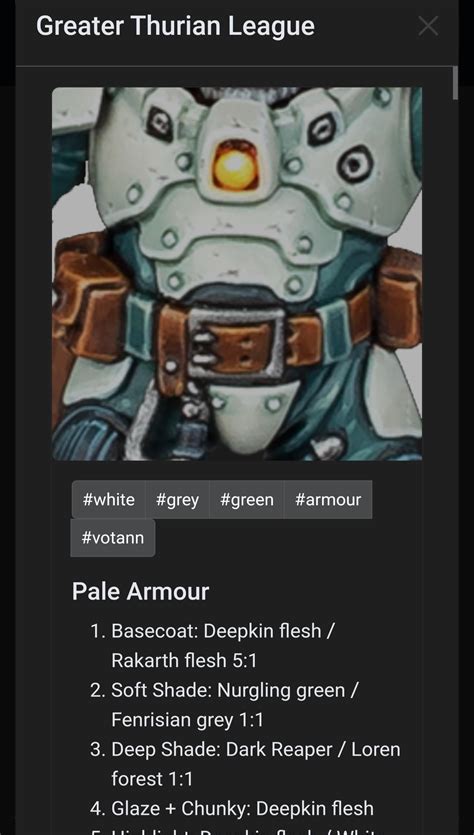Select the Pale Armour heading

[x=141, y=592]
